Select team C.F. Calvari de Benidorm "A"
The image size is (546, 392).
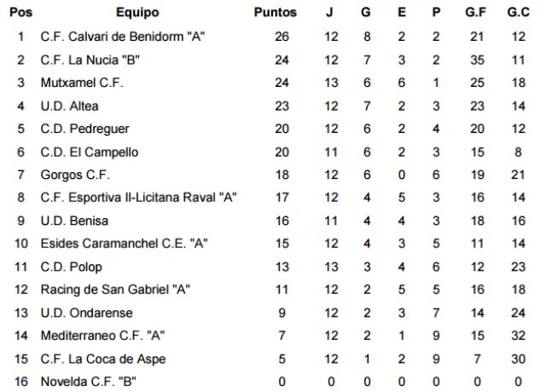click(x=123, y=37)
